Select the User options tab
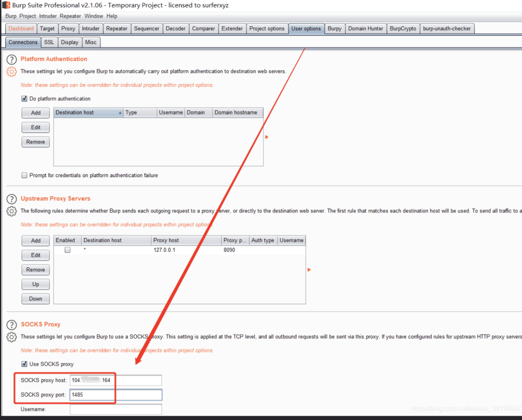The image size is (522, 420). pyautogui.click(x=306, y=28)
